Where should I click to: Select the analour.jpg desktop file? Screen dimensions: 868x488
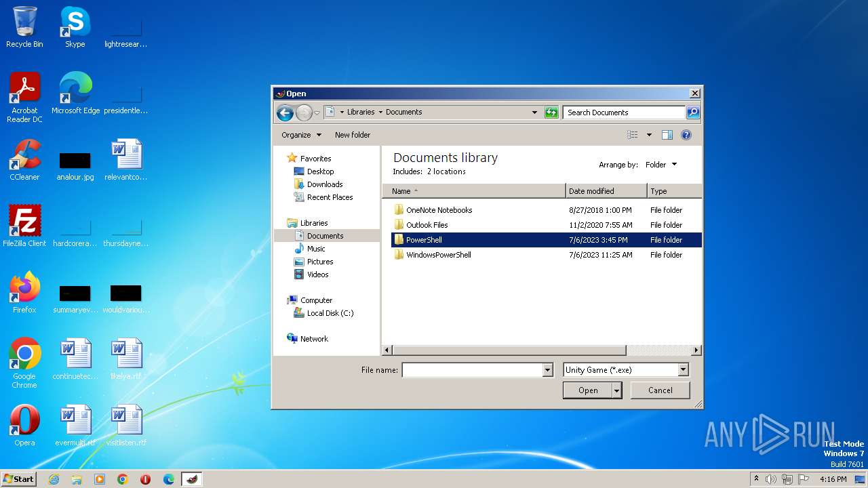coord(75,166)
